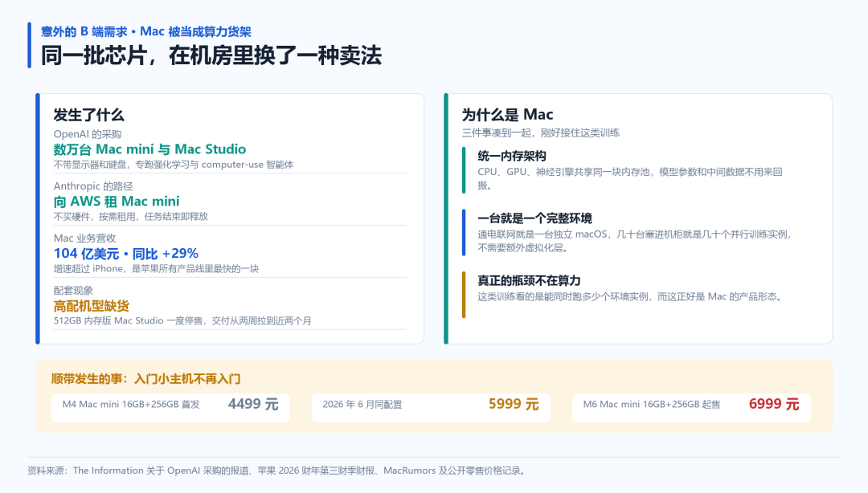The width and height of the screenshot is (868, 493).
Task: Select the heading 一台就是一个完整环境
Action: click(x=534, y=218)
